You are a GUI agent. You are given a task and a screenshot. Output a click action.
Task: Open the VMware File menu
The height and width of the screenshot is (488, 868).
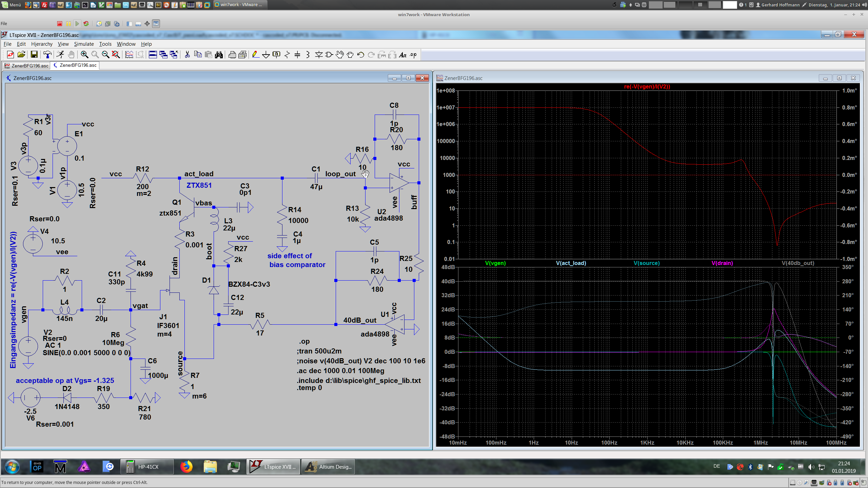click(4, 23)
